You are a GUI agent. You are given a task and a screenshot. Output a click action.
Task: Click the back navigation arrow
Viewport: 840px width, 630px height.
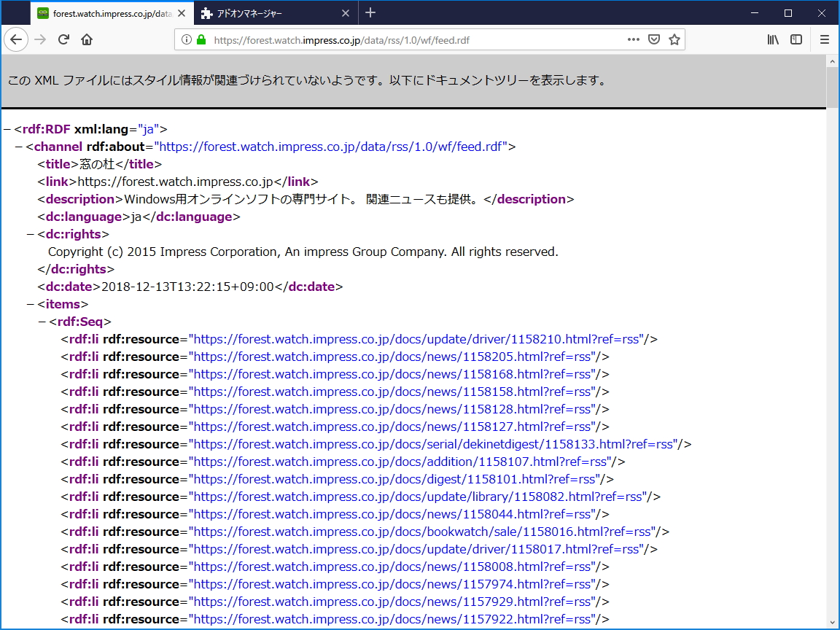(16, 39)
